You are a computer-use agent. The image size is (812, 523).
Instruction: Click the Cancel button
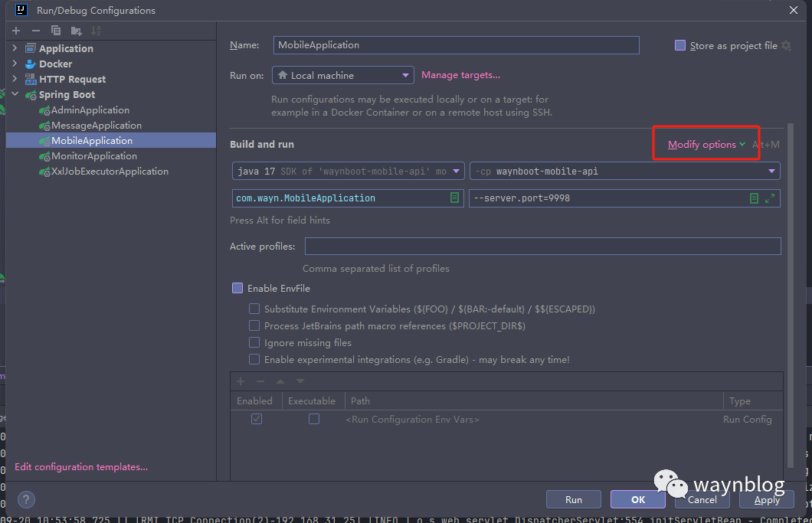tap(702, 500)
